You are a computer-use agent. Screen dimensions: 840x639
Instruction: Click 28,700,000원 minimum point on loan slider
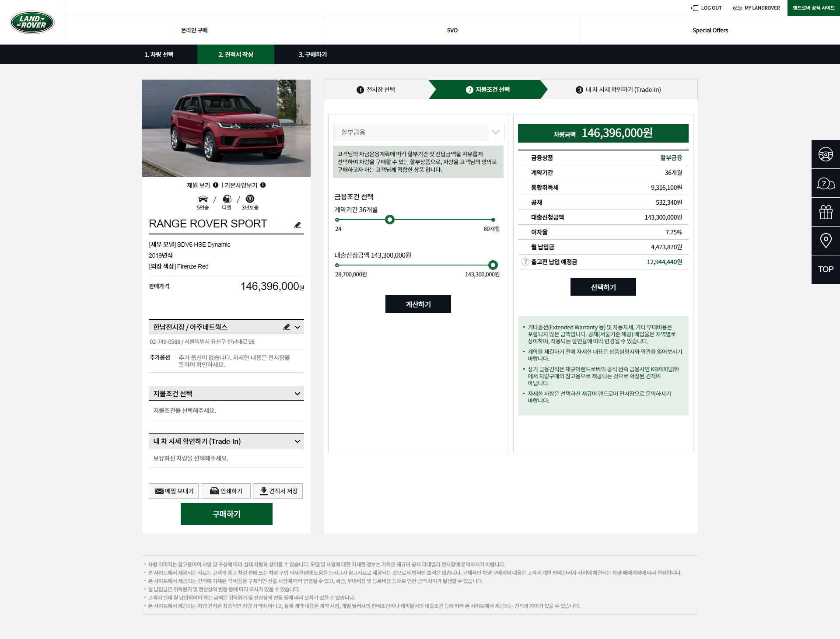click(337, 265)
